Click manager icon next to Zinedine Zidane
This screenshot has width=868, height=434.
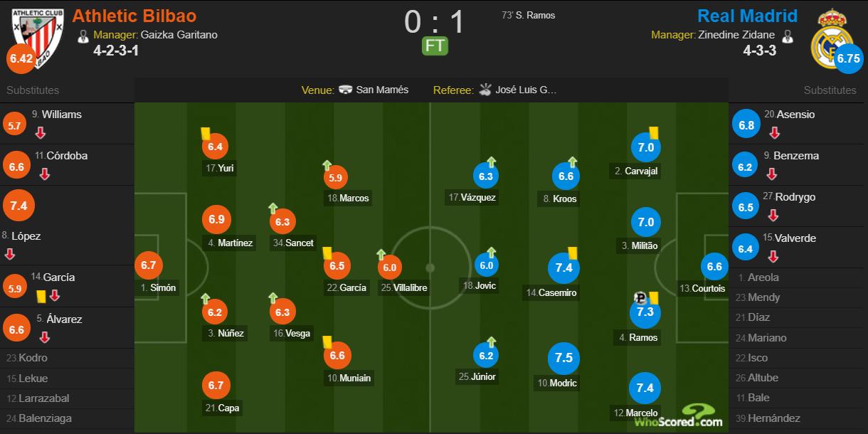click(x=787, y=35)
